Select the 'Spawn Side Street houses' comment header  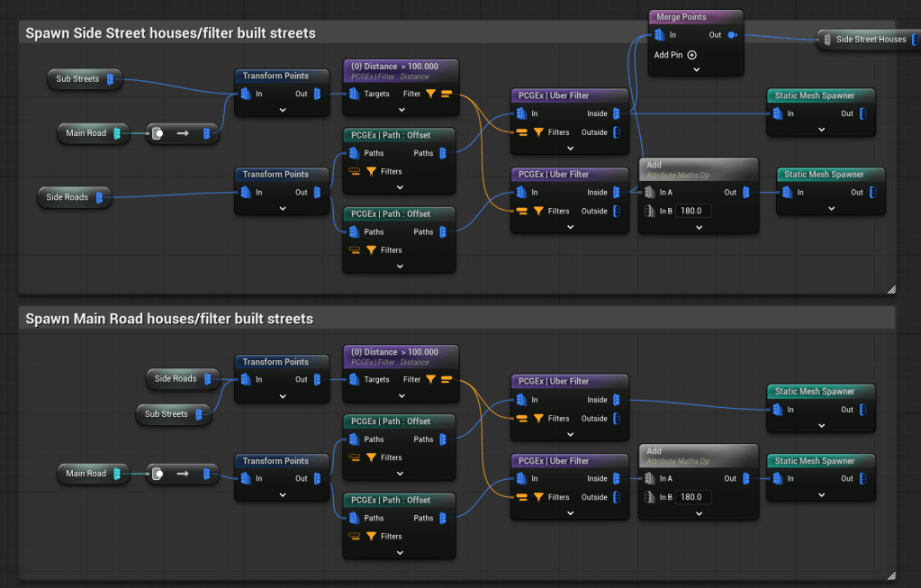(171, 33)
